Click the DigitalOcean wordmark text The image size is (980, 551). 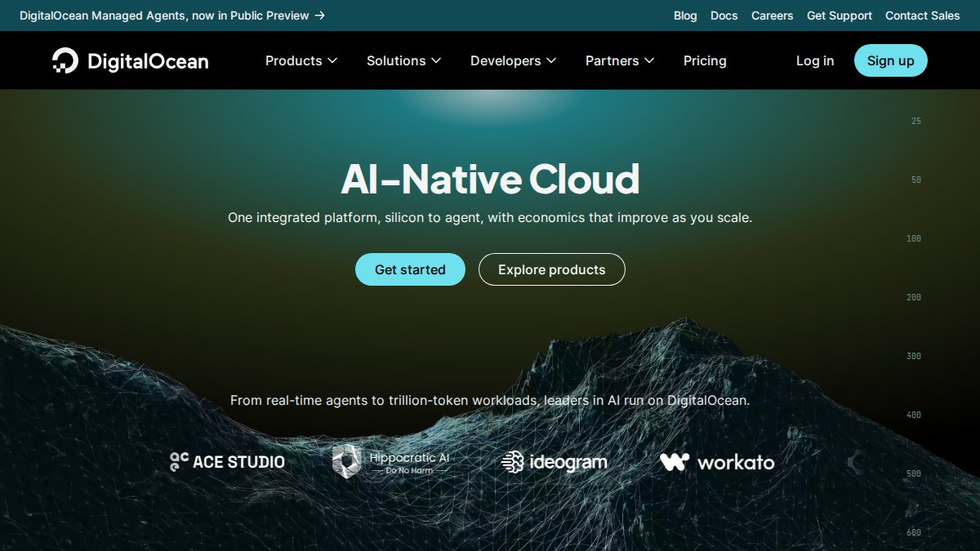148,61
